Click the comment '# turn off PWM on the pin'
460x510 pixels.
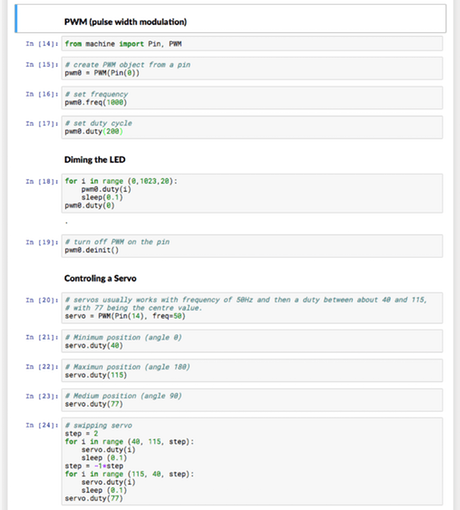(117, 242)
